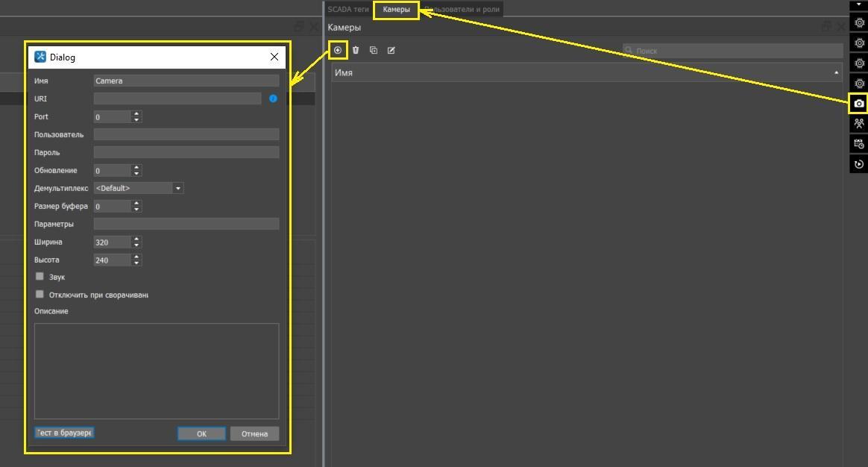Viewport: 868px width, 467px height.
Task: Click the add camera plus icon
Action: point(338,50)
